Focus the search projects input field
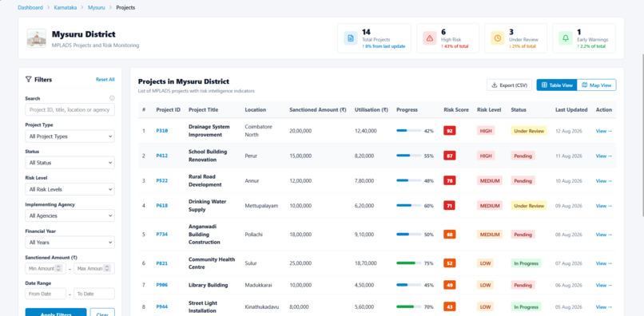 [x=70, y=109]
